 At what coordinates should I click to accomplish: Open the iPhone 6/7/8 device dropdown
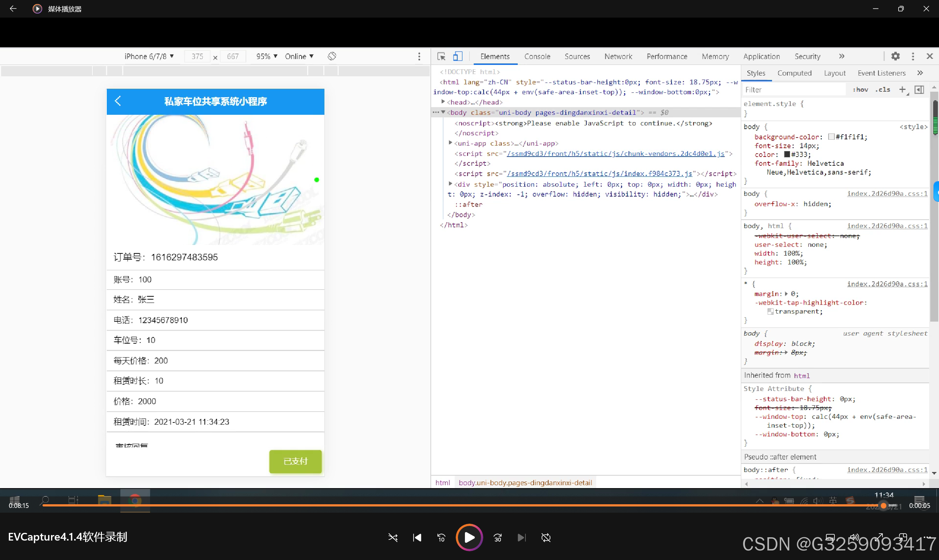click(149, 56)
